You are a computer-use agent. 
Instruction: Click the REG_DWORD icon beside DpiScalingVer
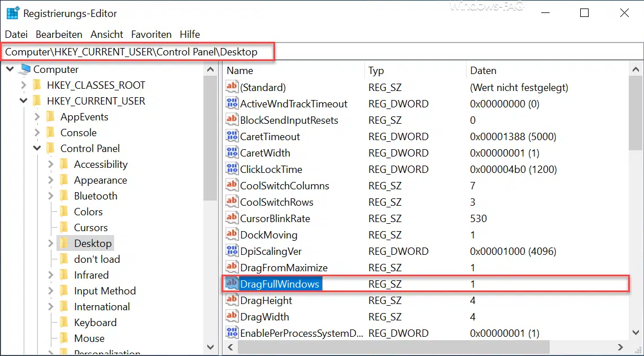click(232, 251)
